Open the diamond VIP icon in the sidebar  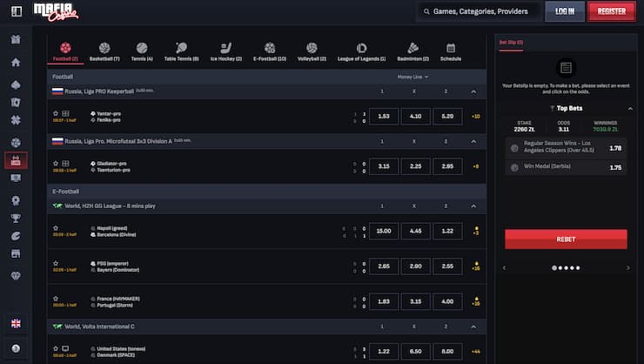(x=16, y=276)
